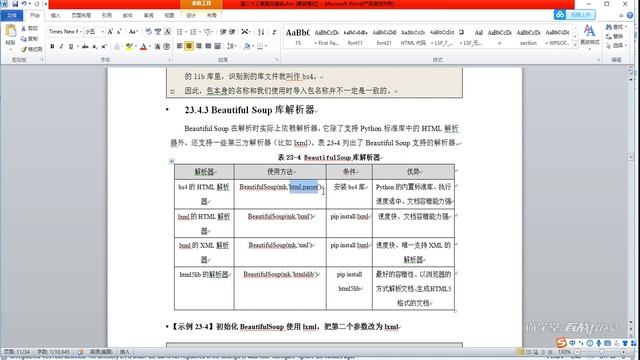Toggle Italic formatting
Screen dimensions: 640x360
61,47
